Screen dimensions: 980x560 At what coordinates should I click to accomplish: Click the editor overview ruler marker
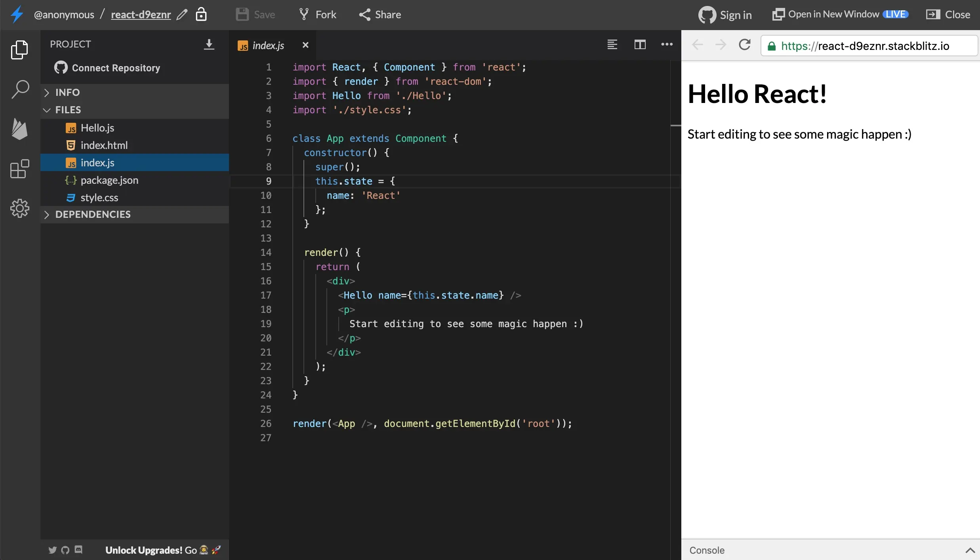click(x=676, y=126)
